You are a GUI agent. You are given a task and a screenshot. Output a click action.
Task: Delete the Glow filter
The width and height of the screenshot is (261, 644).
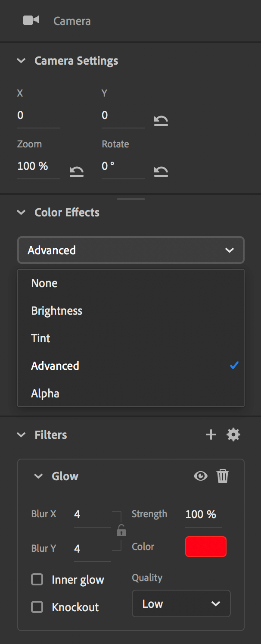pyautogui.click(x=223, y=476)
